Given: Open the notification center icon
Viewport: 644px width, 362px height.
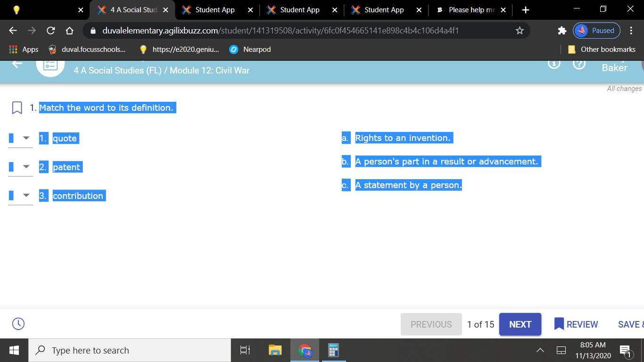Looking at the screenshot, I should [x=626, y=351].
